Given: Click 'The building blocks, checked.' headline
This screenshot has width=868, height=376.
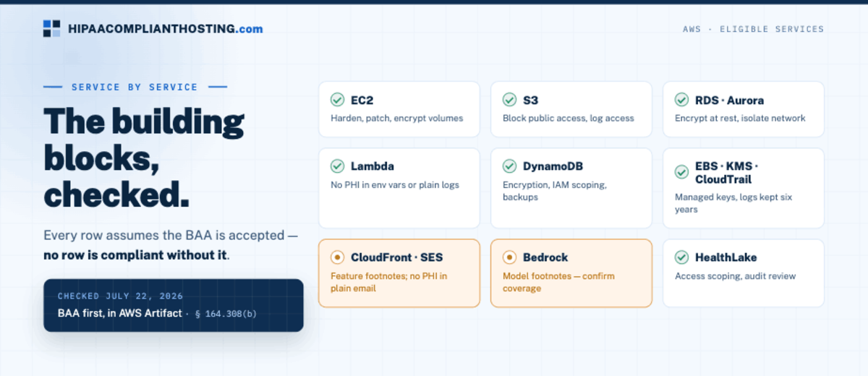Looking at the screenshot, I should pyautogui.click(x=144, y=157).
